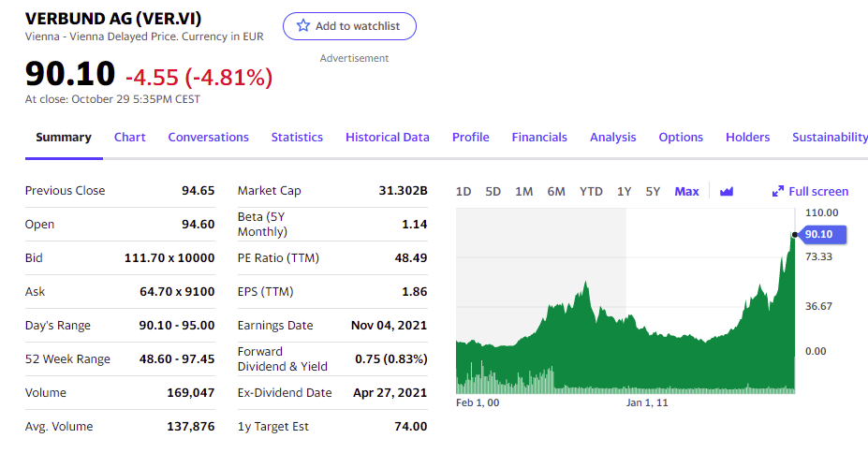Click the Market Cap value 31.302B
The height and width of the screenshot is (453, 868).
[x=403, y=190]
